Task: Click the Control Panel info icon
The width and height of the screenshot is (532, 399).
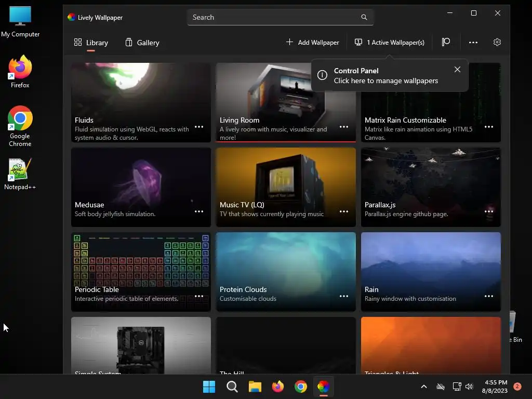Action: click(x=322, y=75)
